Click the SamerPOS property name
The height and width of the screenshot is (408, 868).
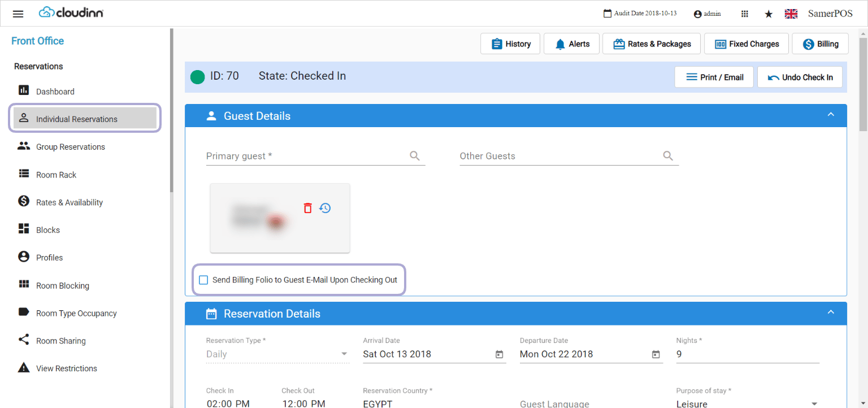pos(830,14)
